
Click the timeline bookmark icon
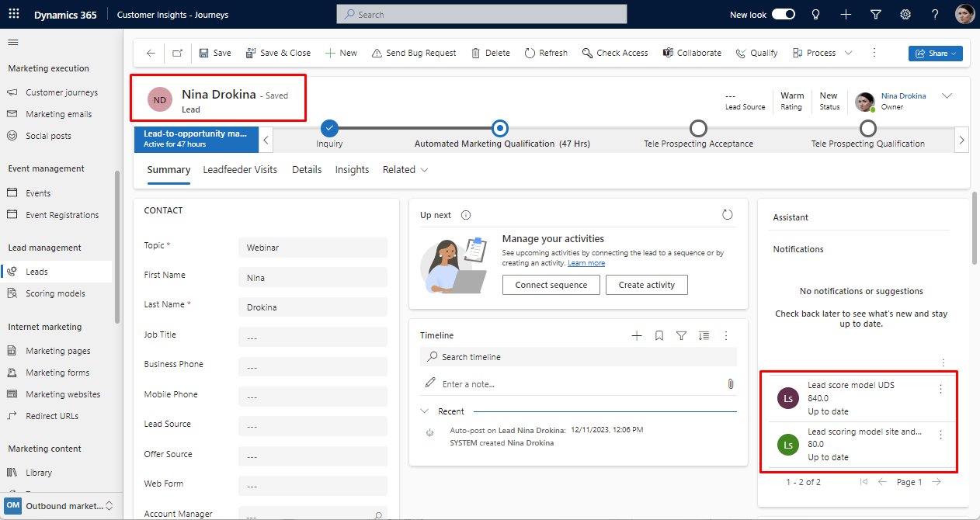click(x=659, y=335)
